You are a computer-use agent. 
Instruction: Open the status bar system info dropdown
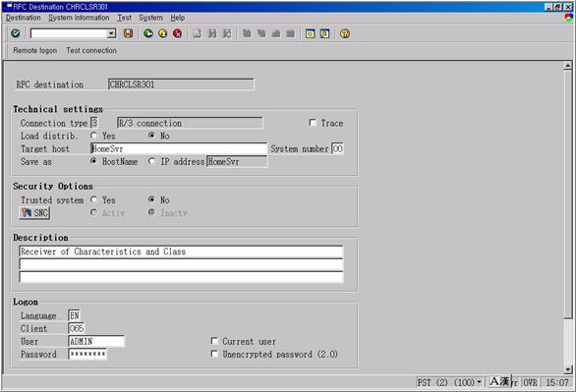(479, 382)
